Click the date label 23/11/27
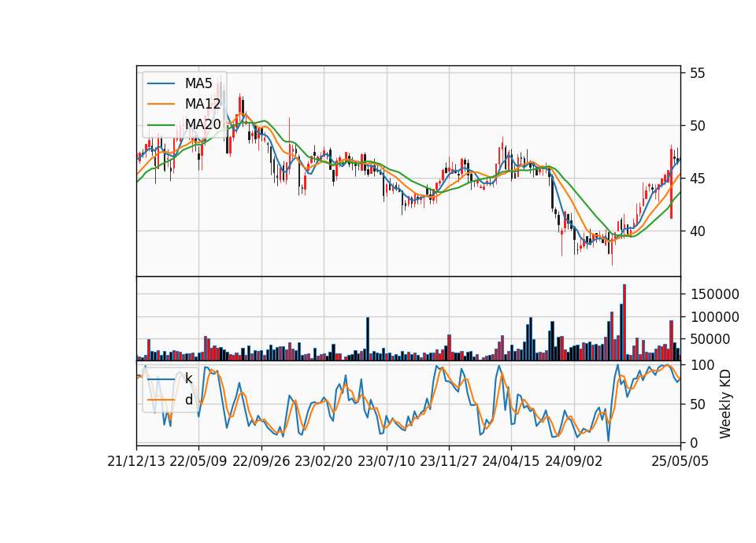756x543 pixels. pyautogui.click(x=449, y=461)
